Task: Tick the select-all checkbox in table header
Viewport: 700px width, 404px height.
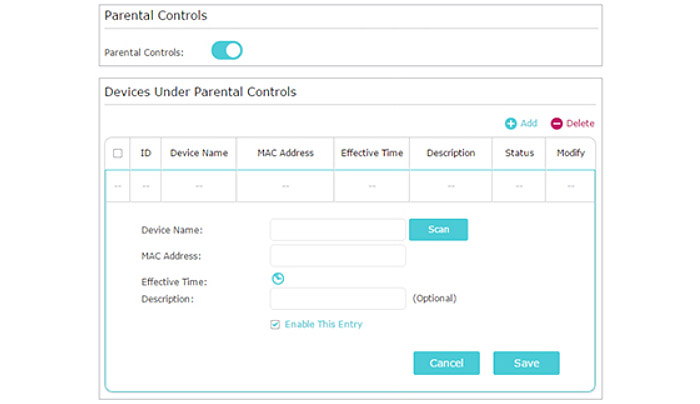Action: click(118, 153)
